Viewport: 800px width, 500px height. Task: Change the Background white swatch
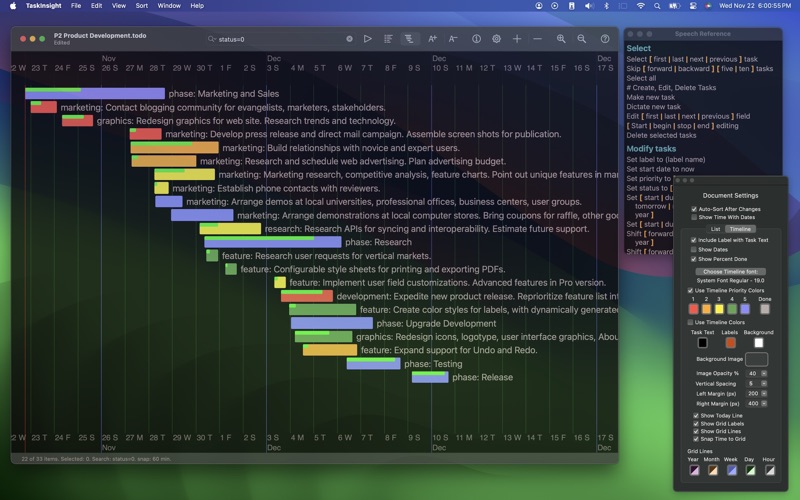(x=759, y=343)
